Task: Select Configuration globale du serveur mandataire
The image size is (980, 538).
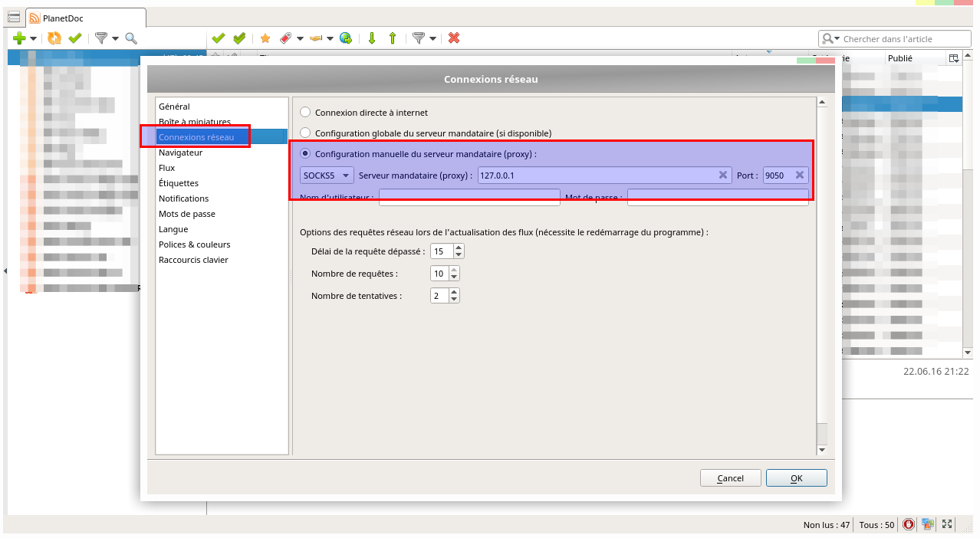Action: click(305, 133)
